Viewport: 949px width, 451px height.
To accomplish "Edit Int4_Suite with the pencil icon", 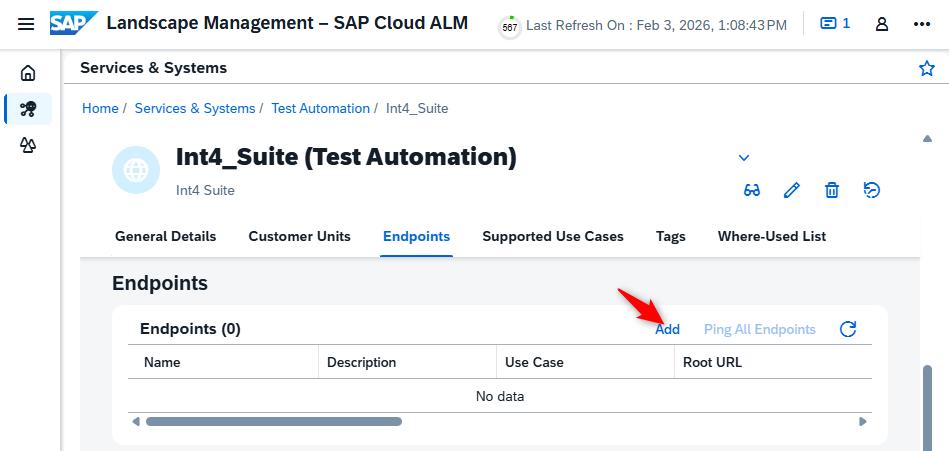I will 792,191.
